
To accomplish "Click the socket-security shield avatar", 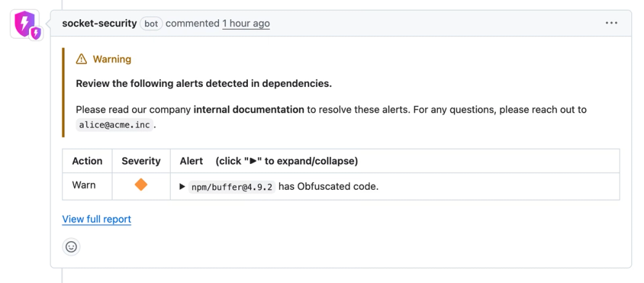I will coord(24,23).
